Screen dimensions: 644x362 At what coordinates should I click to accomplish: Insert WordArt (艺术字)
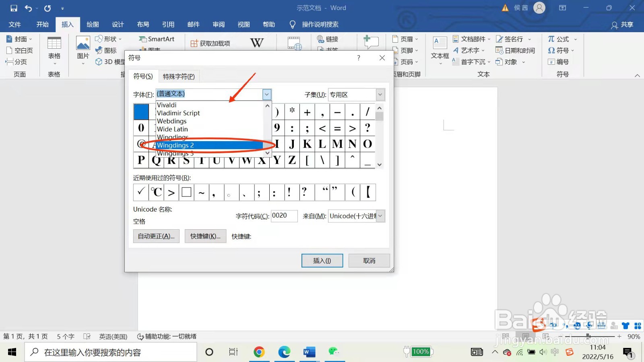click(469, 50)
